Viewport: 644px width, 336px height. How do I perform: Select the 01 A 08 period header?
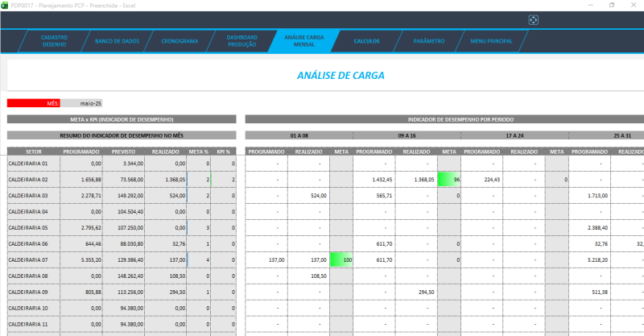299,135
